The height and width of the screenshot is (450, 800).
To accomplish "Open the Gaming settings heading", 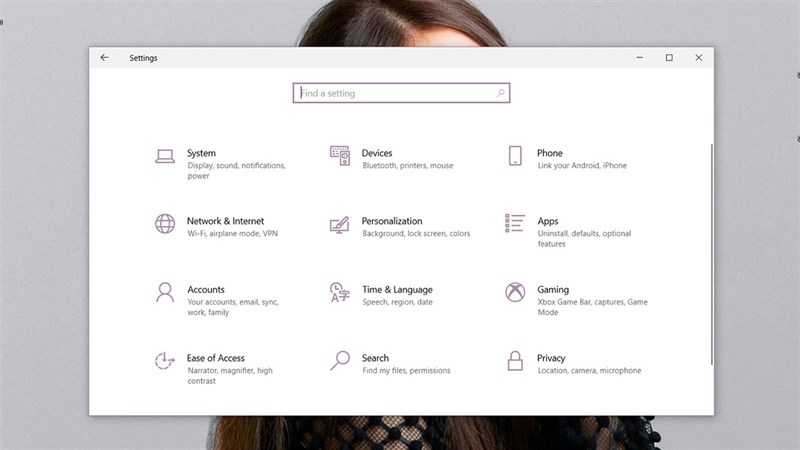I will pyautogui.click(x=553, y=290).
